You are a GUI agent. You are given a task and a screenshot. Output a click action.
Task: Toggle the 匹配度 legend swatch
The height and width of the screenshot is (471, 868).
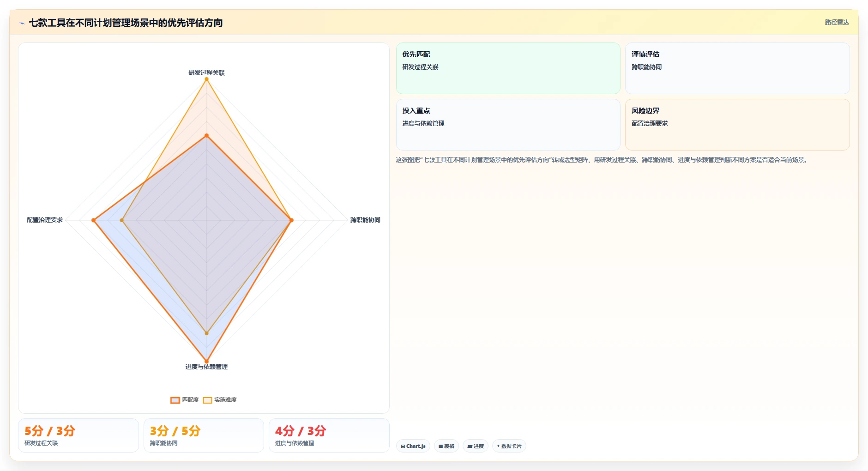(175, 400)
